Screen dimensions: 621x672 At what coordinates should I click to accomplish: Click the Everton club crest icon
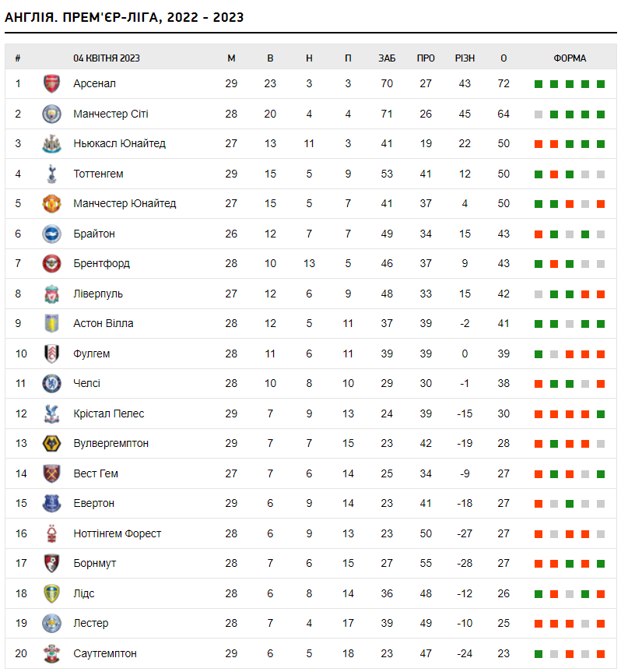tap(51, 503)
